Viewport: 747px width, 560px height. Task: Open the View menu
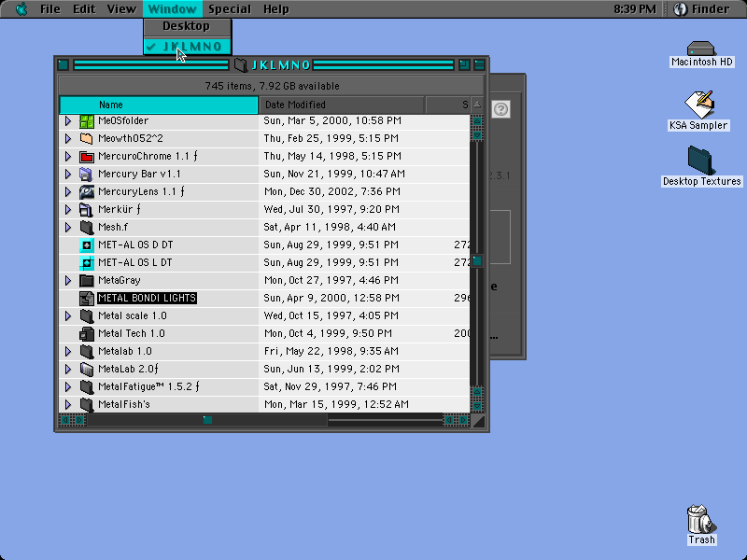[x=121, y=9]
